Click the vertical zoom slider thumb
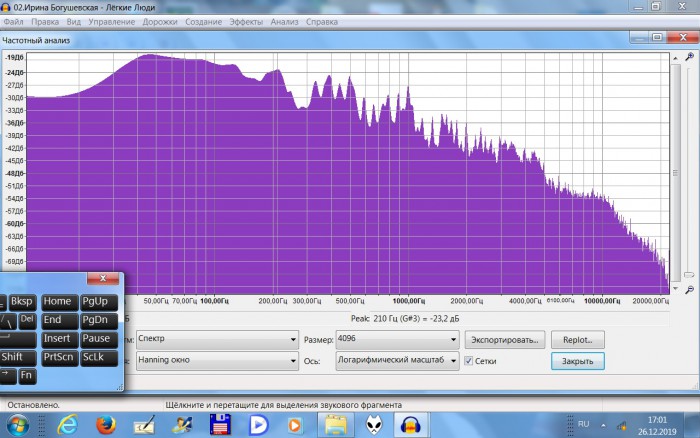The image size is (700, 438). [689, 275]
